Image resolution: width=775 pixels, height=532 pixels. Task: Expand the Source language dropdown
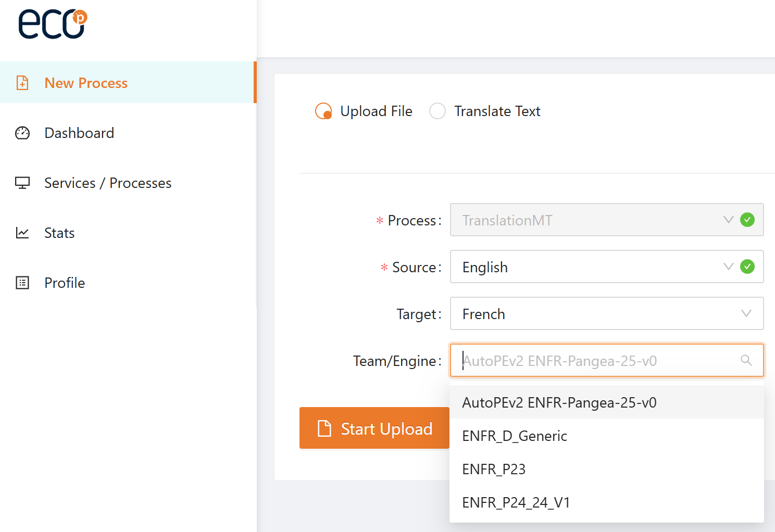click(x=594, y=267)
